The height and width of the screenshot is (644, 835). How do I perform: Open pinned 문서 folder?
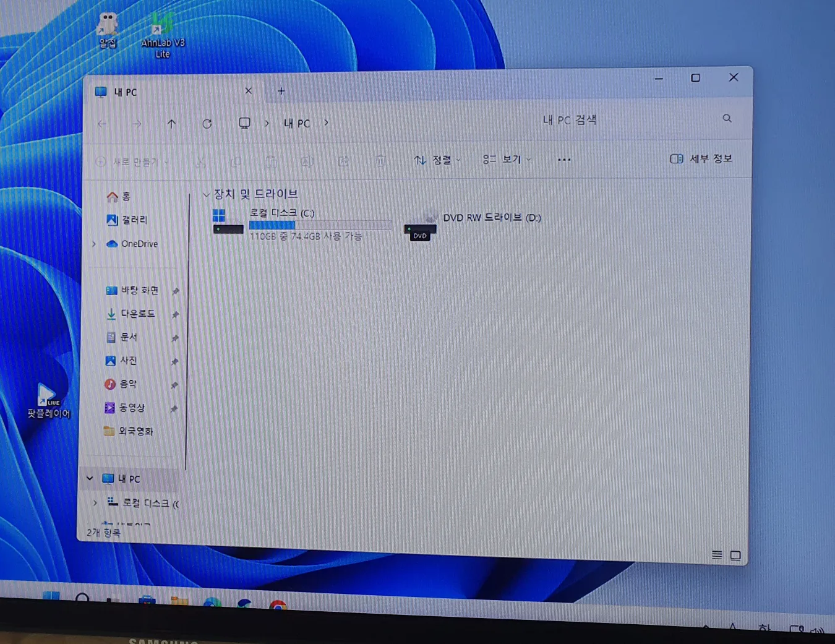(x=121, y=337)
